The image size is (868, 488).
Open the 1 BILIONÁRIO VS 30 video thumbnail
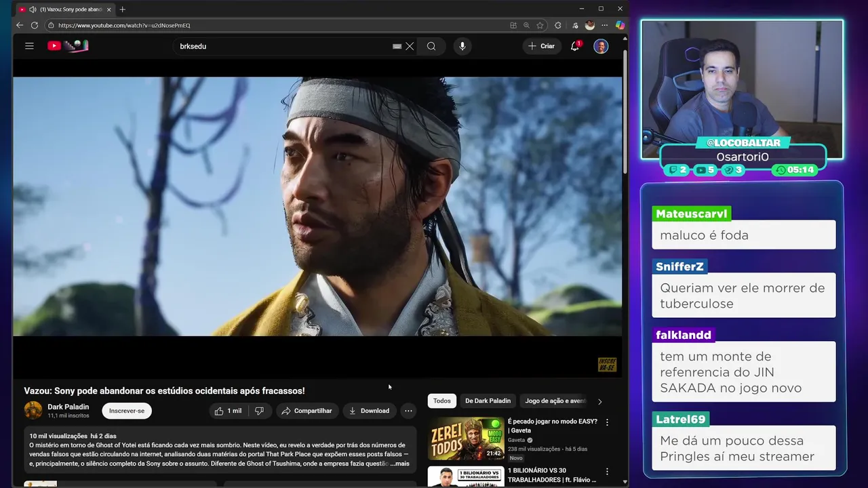pos(466,476)
